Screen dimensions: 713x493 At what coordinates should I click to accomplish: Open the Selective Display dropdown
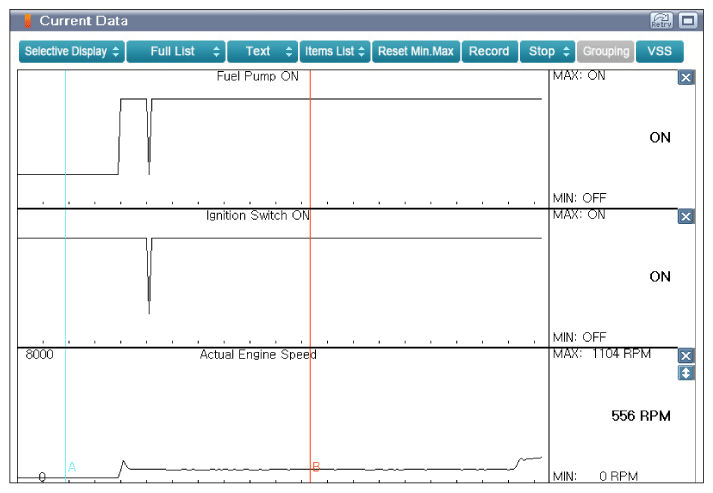click(x=71, y=51)
